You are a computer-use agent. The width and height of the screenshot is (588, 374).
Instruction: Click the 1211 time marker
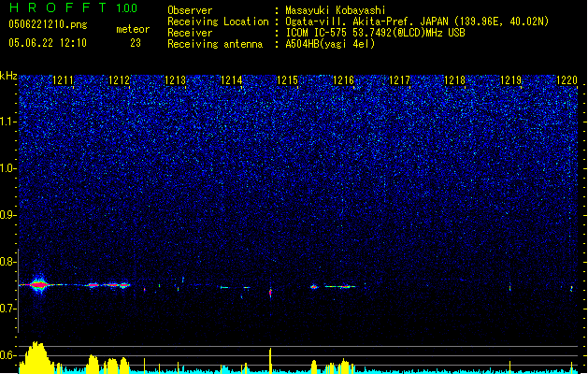[63, 80]
